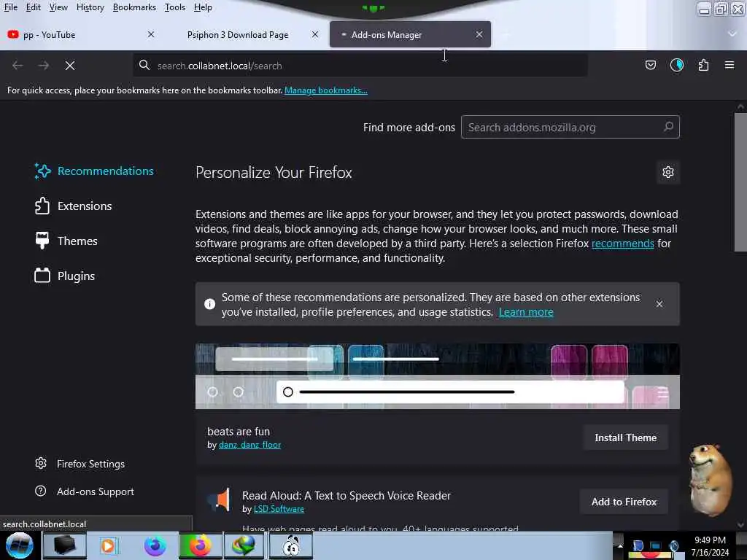747x560 pixels.
Task: Open Add-ons Support link
Action: pos(85,491)
